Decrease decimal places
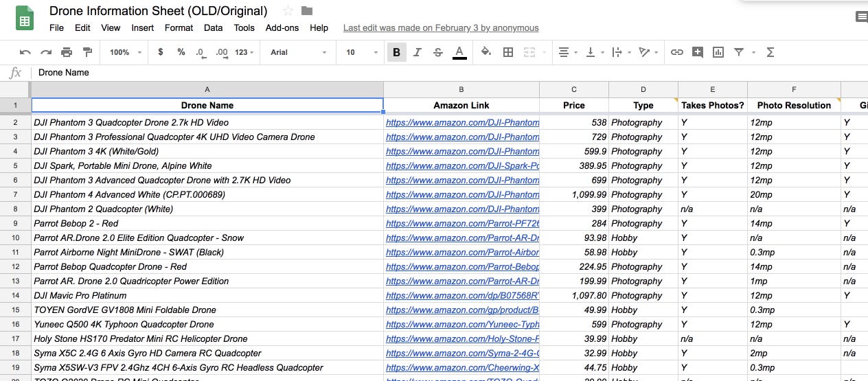This screenshot has height=381, width=868. pos(201,52)
